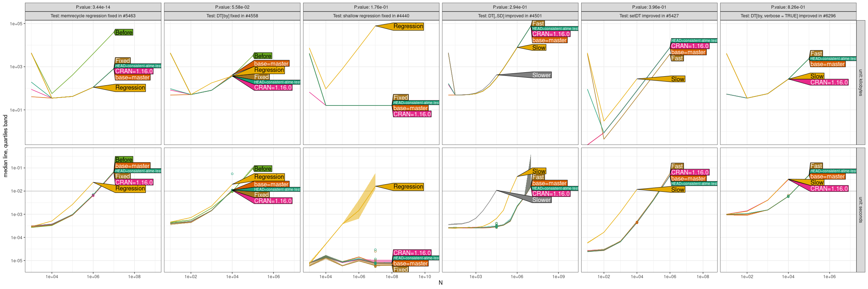Click 'Slow' label in verbose = TRUE seconds panel
868x289 pixels.
(x=817, y=182)
